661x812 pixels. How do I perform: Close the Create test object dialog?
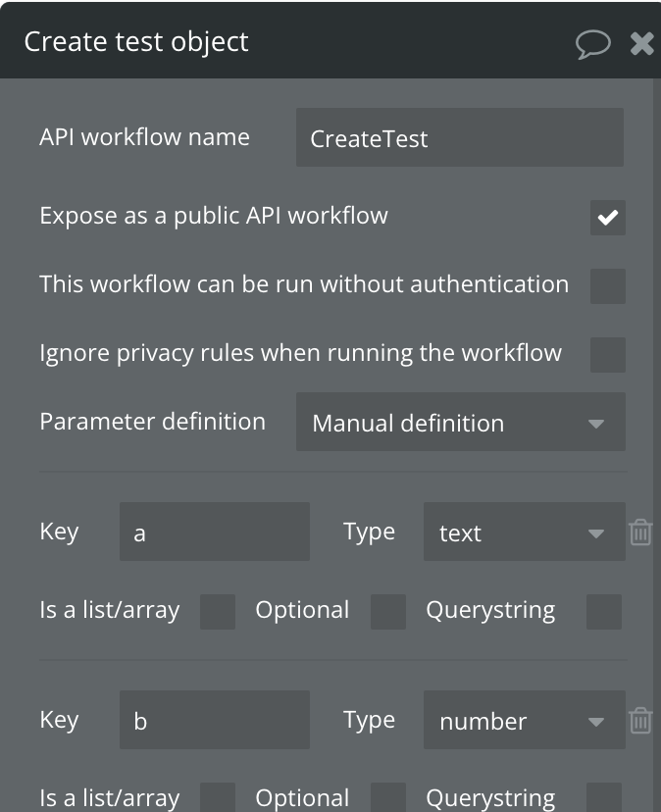pos(642,43)
